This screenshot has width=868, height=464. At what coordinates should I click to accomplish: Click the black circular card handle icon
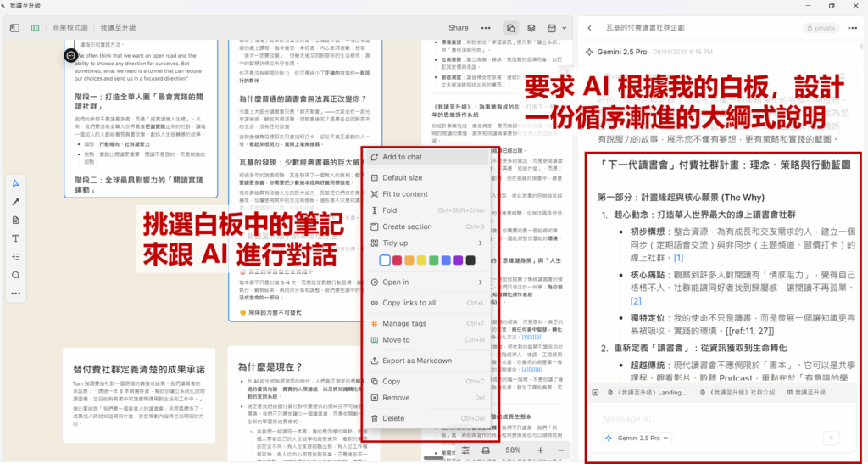coord(70,55)
